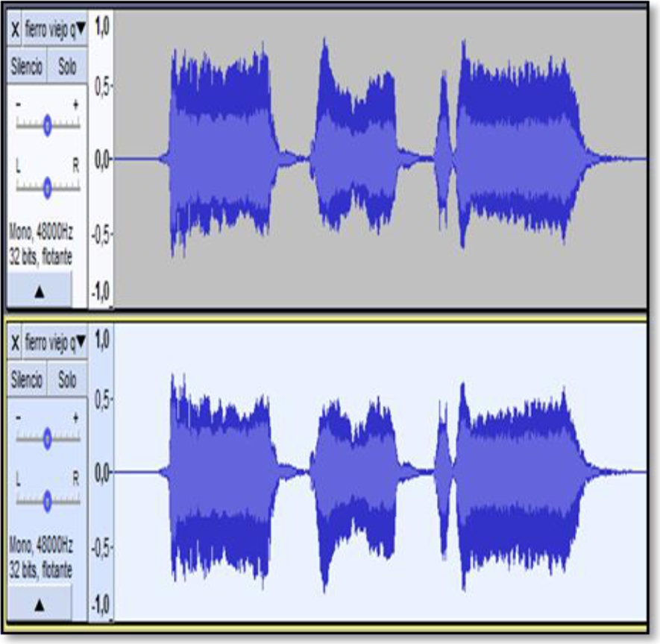Open the bottom track's fierro viejo name dropdown
660x644 pixels.
tap(55, 343)
